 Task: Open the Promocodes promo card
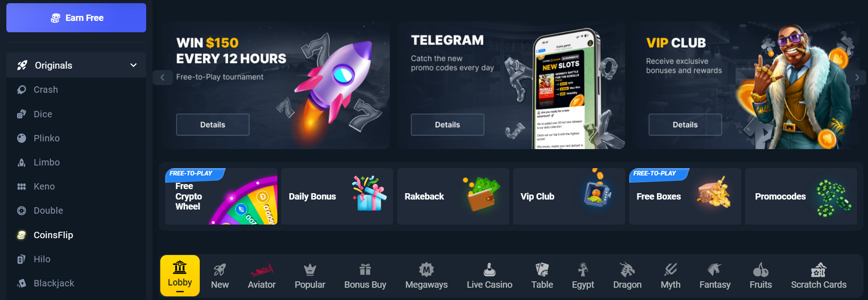pos(801,196)
